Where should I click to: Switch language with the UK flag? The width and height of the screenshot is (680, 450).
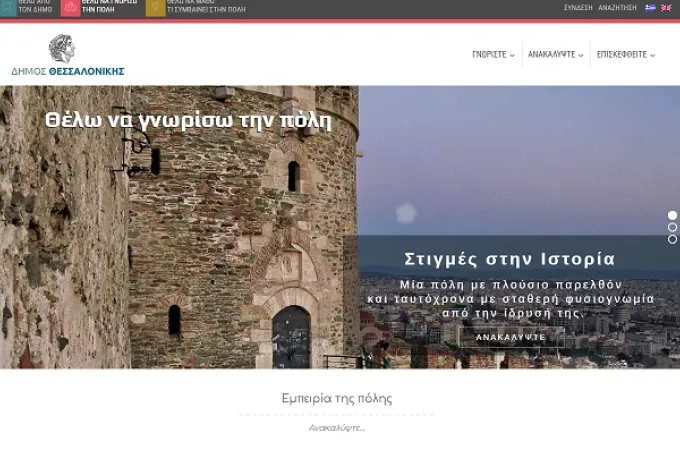(x=666, y=7)
